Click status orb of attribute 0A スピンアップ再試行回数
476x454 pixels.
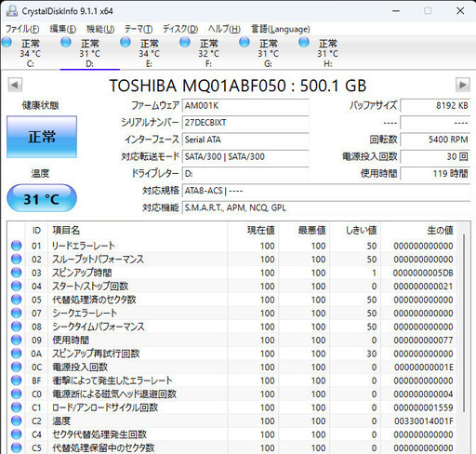pos(17,354)
